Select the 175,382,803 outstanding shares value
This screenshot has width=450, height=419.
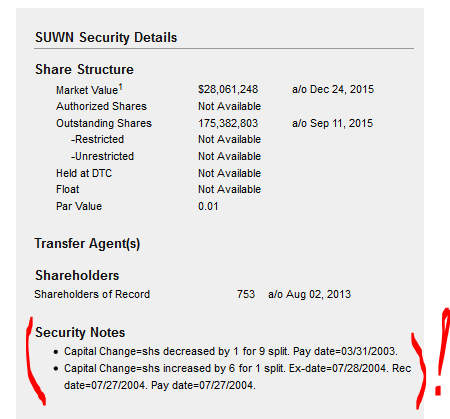pyautogui.click(x=228, y=123)
